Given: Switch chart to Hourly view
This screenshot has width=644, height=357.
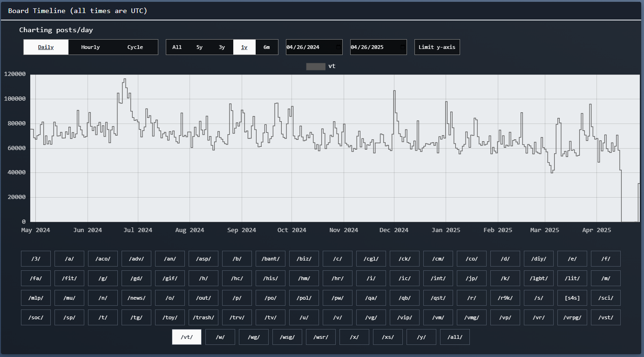Looking at the screenshot, I should pos(90,47).
